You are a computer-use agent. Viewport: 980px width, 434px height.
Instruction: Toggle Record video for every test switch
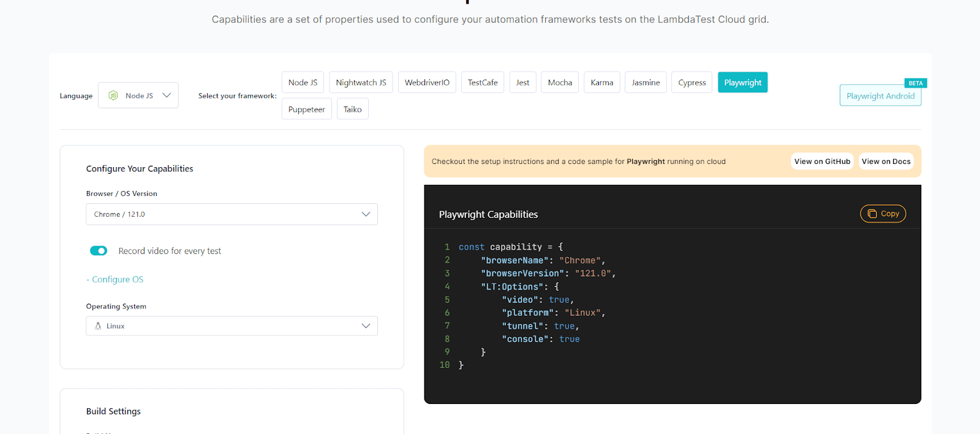[x=99, y=251]
